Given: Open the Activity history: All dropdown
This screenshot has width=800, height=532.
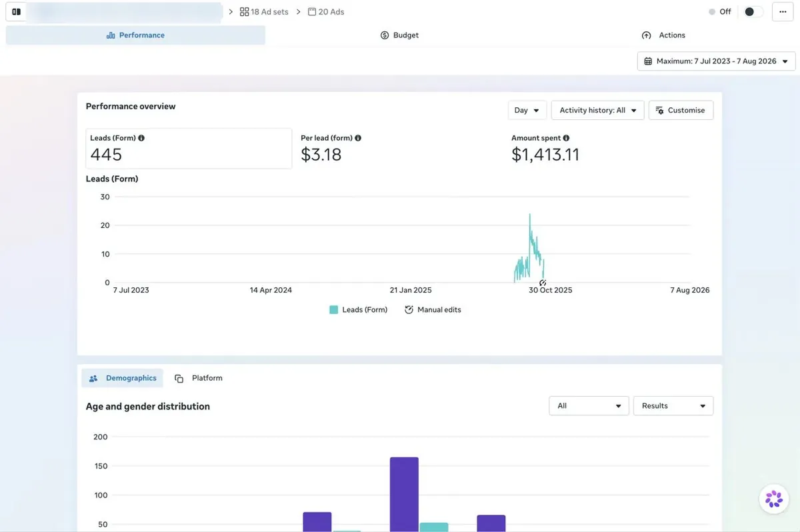Looking at the screenshot, I should 598,111.
